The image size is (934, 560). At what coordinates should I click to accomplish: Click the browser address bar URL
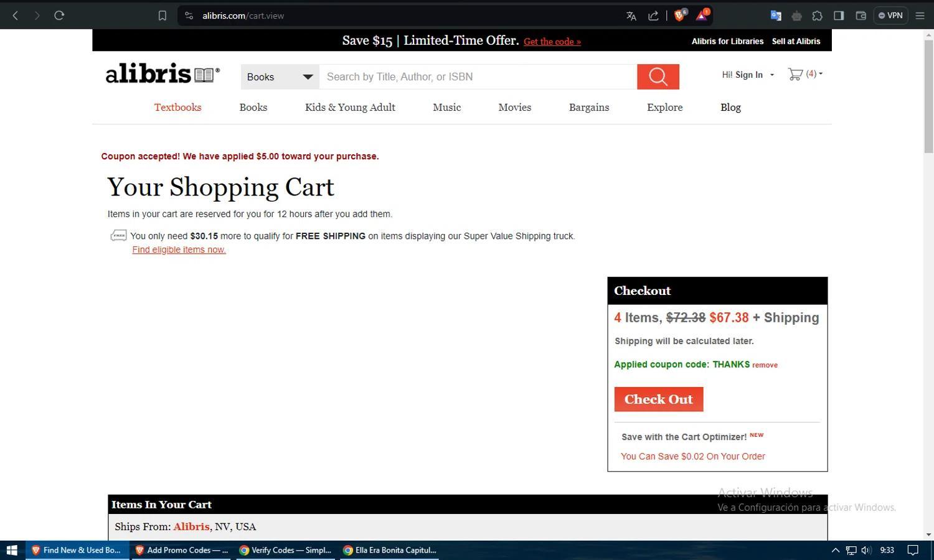tap(243, 16)
